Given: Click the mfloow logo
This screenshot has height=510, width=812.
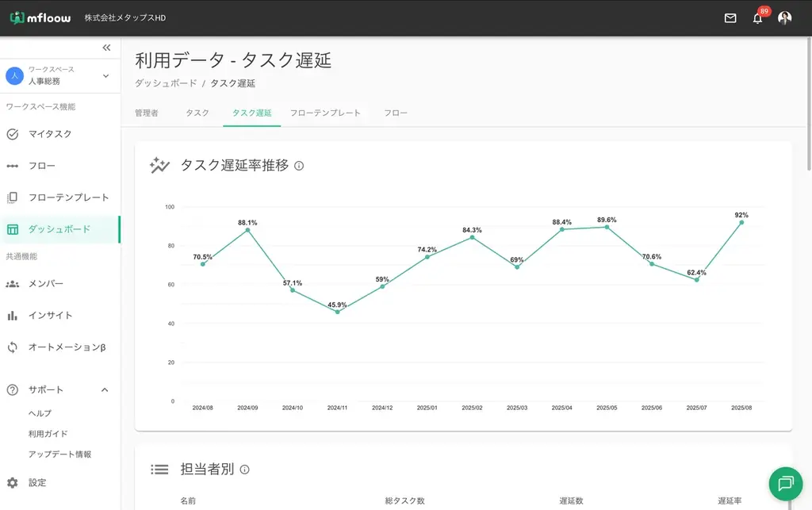Looking at the screenshot, I should pyautogui.click(x=40, y=18).
